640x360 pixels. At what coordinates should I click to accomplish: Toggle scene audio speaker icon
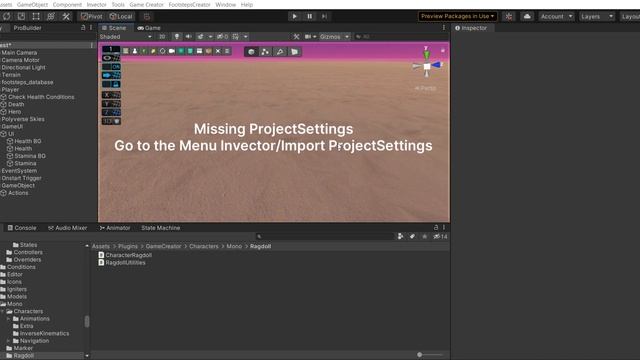click(188, 37)
